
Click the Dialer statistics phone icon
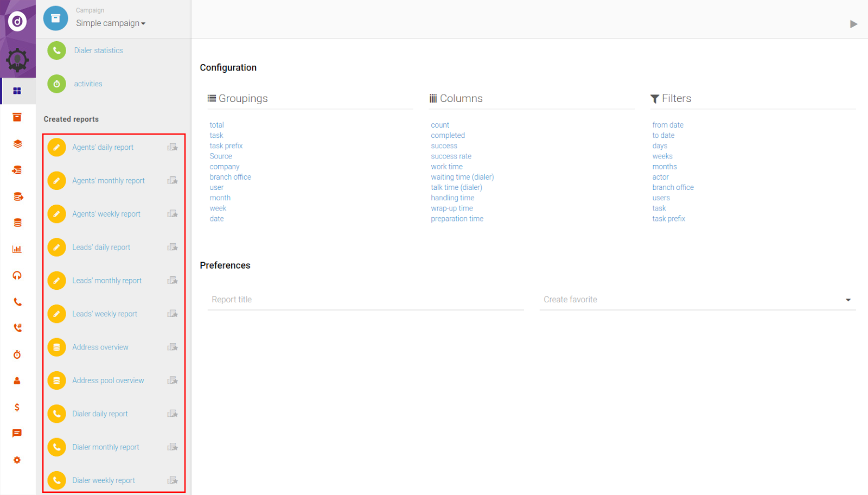56,50
